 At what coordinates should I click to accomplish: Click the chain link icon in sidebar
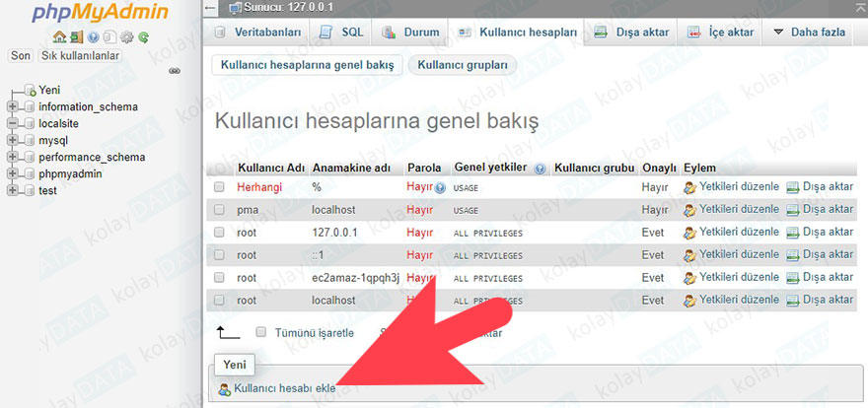175,71
